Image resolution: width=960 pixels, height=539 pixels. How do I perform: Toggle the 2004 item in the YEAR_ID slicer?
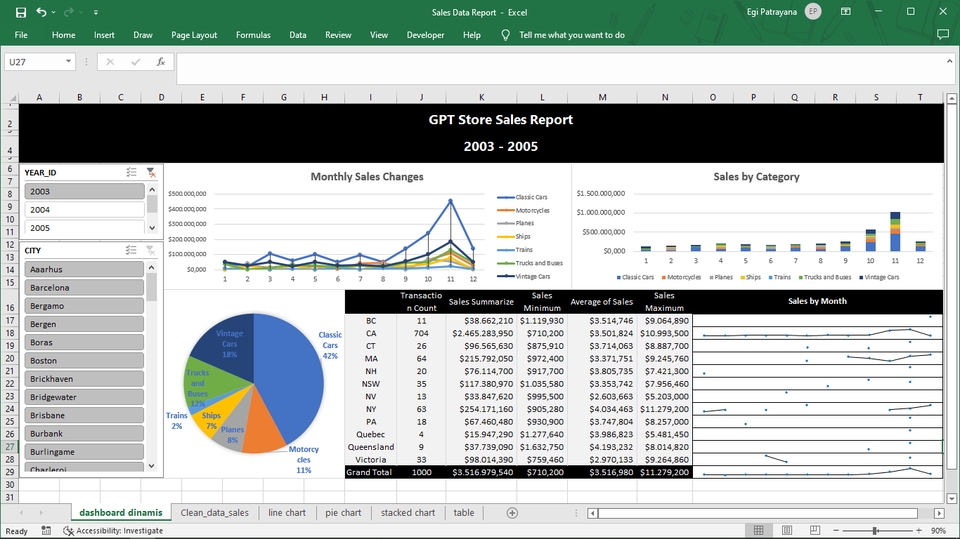(83, 210)
